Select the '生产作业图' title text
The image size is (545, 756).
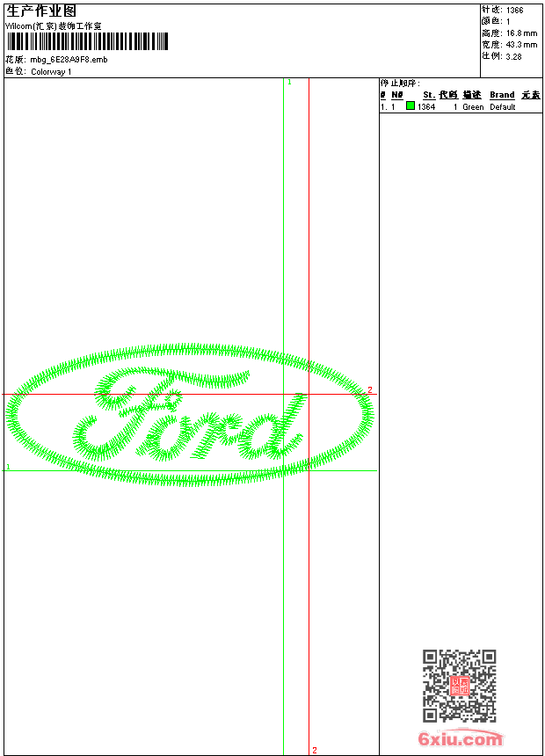click(x=41, y=11)
